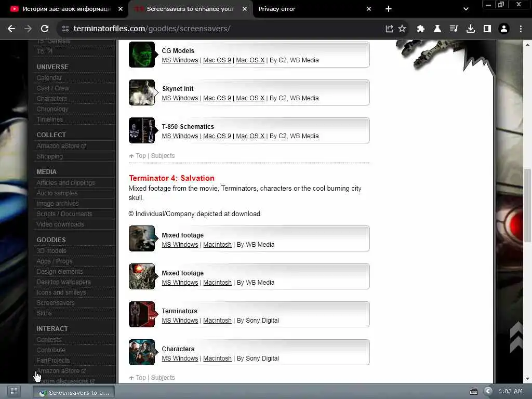
Task: Download Characters screensaver for Macintosh
Action: (217, 358)
